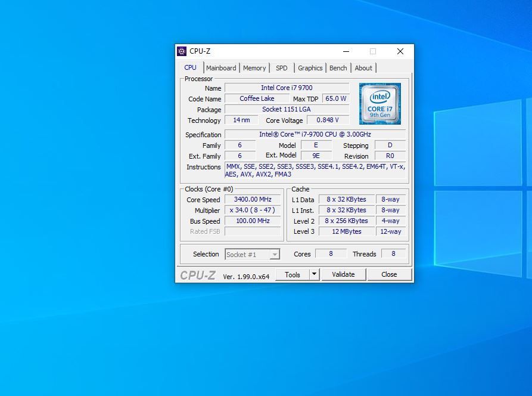Go to the Graphics tab
The image size is (532, 396).
coord(310,68)
